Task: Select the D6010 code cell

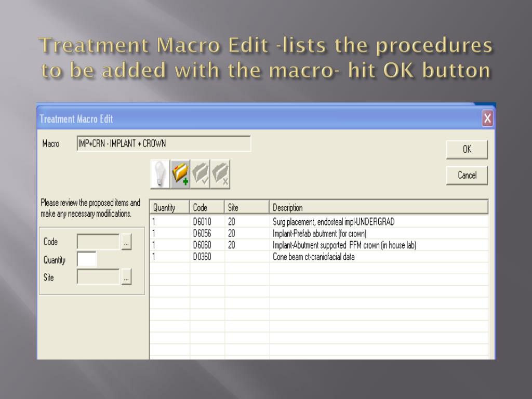Action: click(202, 222)
